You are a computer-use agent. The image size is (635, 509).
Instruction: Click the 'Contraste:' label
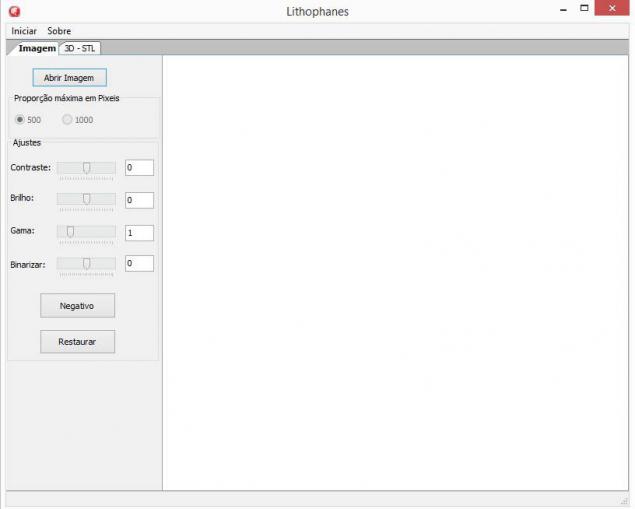pyautogui.click(x=31, y=168)
